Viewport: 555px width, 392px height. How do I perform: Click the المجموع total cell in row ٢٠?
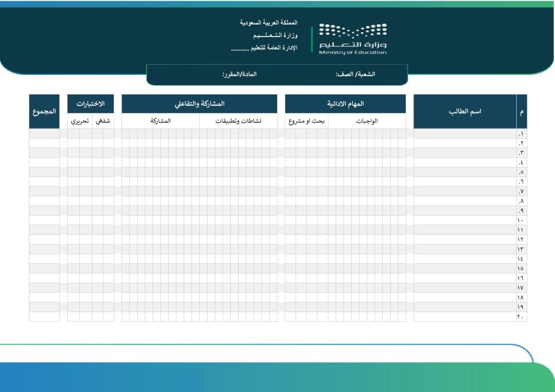(44, 317)
